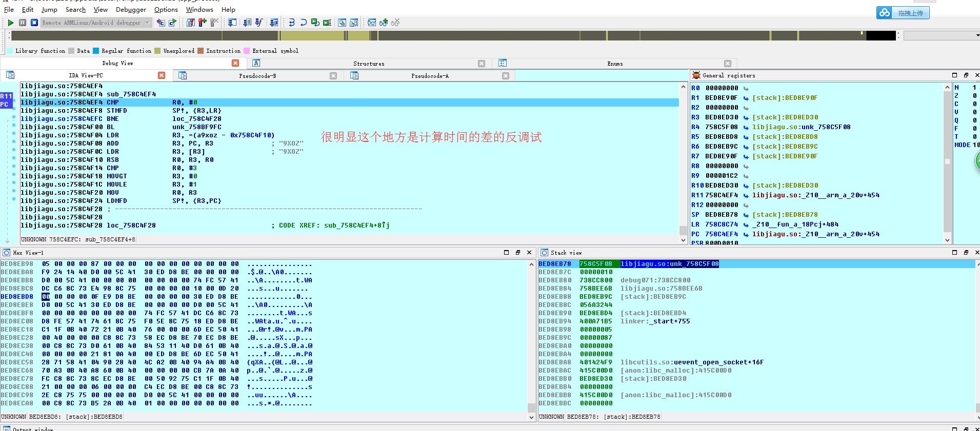Add a watch with the glasses-plus icon
Image resolution: width=980 pixels, height=431 pixels.
pyautogui.click(x=384, y=23)
